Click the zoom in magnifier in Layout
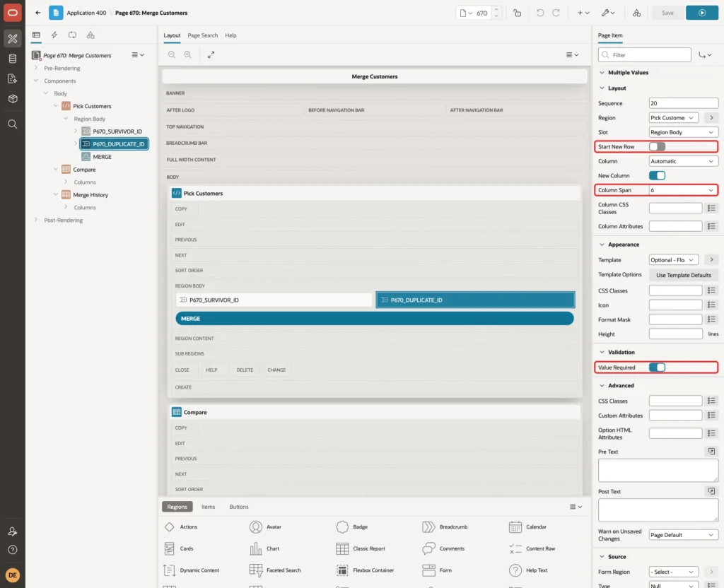 point(188,54)
